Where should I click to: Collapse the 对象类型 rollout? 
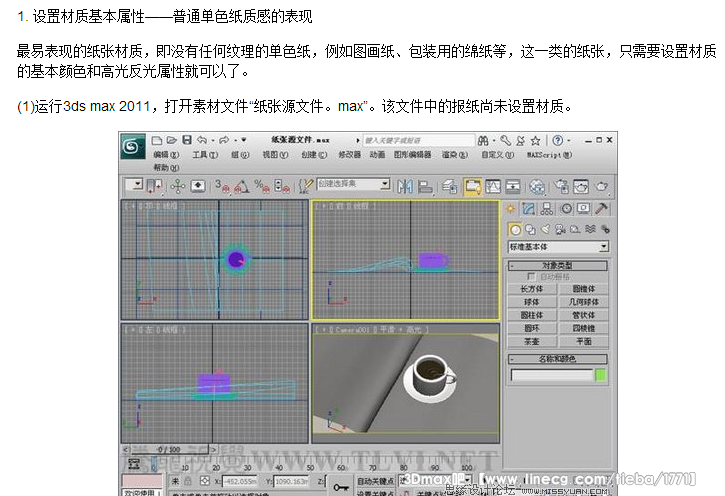click(x=558, y=265)
